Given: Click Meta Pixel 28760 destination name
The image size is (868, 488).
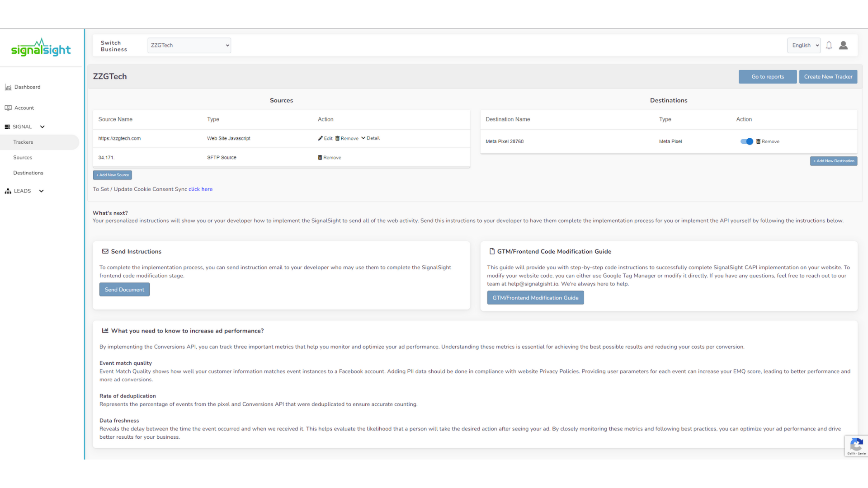Looking at the screenshot, I should (x=505, y=141).
